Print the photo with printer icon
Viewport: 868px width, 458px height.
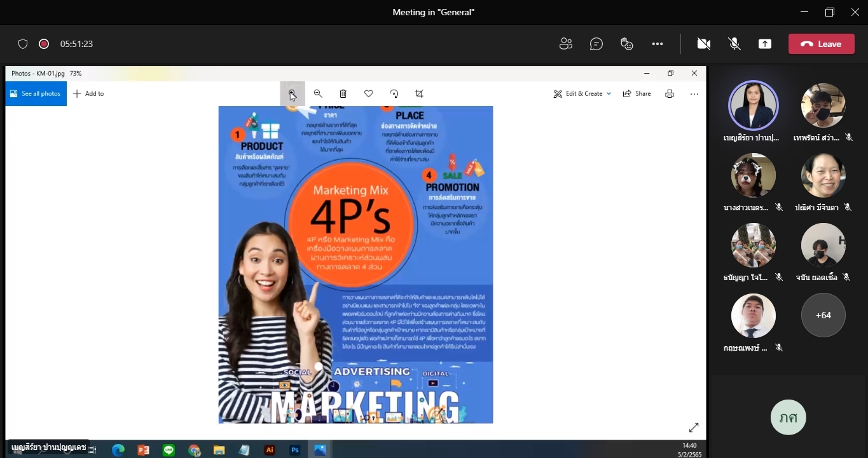coord(670,93)
